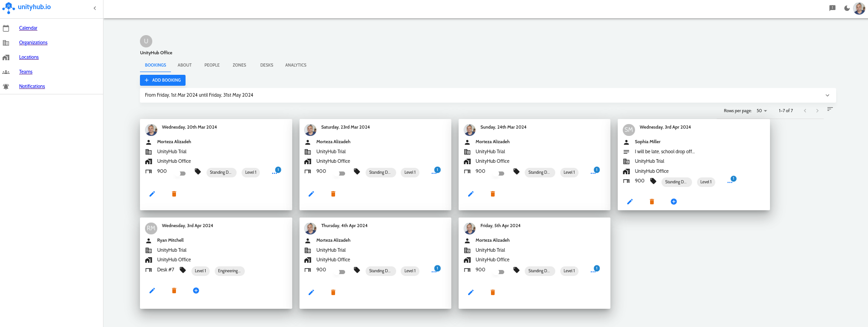Edit the Saturday, 23rd Mar 2024 booking
Viewport: 868px width, 327px height.
point(311,194)
